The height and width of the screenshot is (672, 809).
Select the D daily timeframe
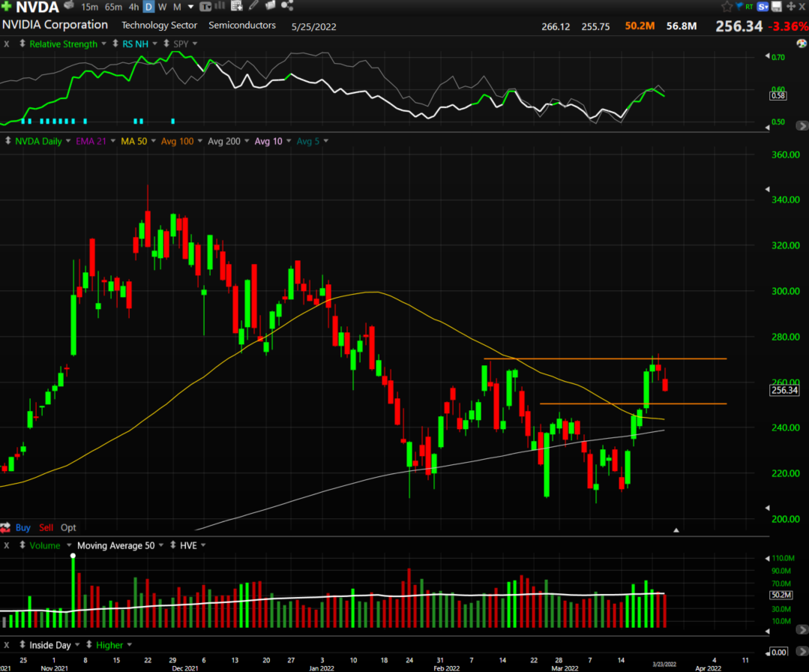click(x=148, y=7)
